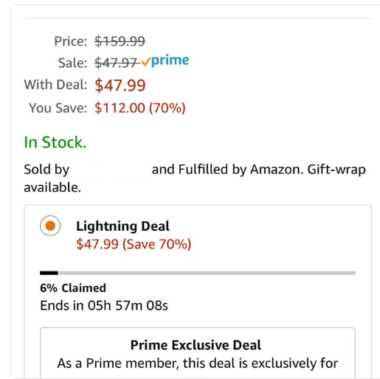Click the Lightning Deal heading
The height and width of the screenshot is (379, 380).
pyautogui.click(x=123, y=226)
